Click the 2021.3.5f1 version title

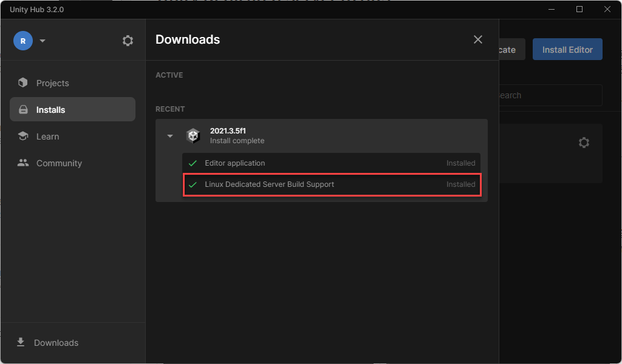tap(228, 130)
